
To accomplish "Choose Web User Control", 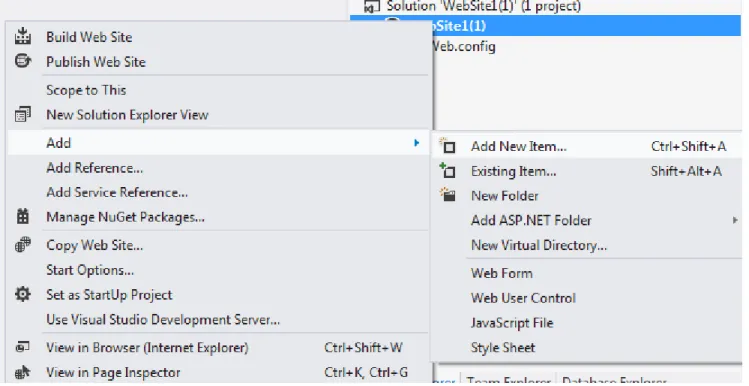I will coord(524,298).
